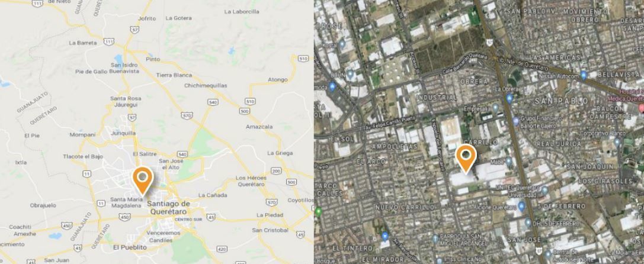Select the Empresa place marker
This screenshot has width=644, height=264.
point(495,108)
